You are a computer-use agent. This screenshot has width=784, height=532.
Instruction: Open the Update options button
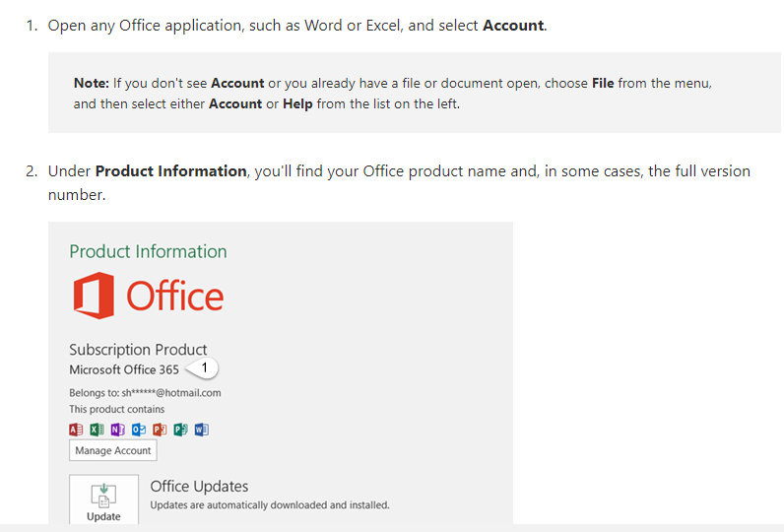pos(104,499)
